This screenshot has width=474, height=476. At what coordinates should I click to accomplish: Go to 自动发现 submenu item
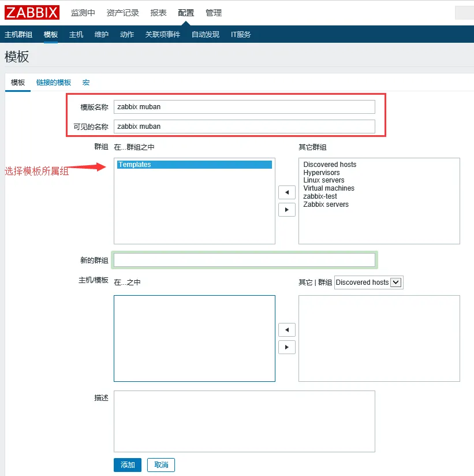point(206,35)
